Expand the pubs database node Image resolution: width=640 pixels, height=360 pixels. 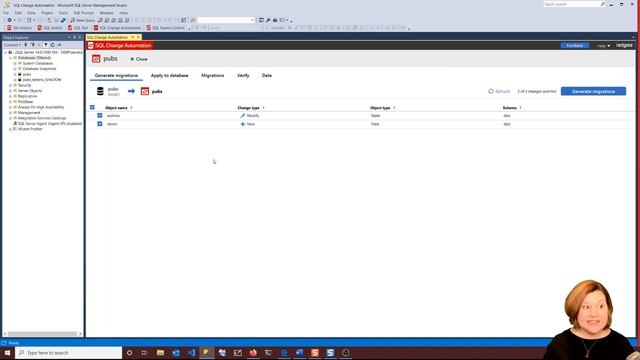15,74
